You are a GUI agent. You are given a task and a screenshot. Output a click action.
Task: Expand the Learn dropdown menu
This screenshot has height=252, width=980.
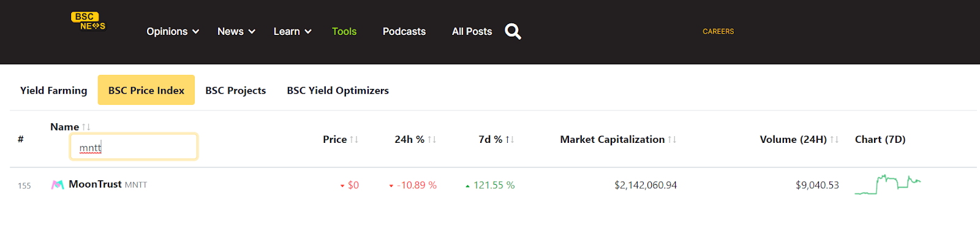[292, 31]
